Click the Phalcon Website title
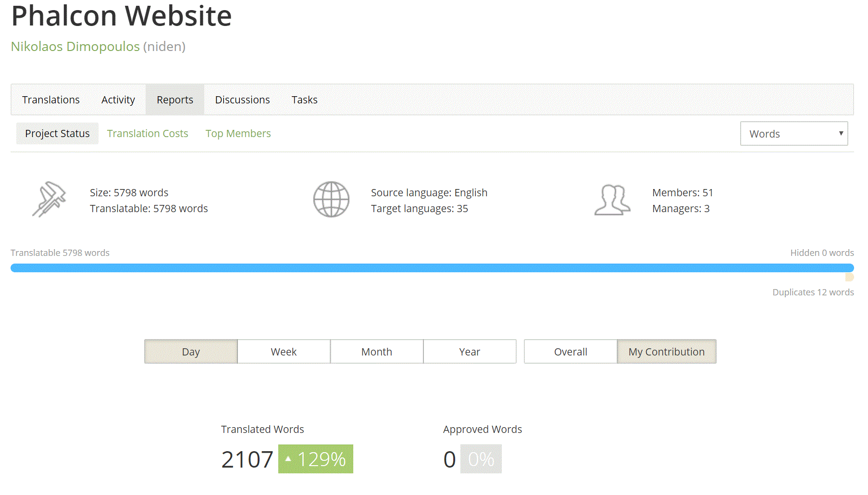The image size is (868, 495). tap(122, 15)
